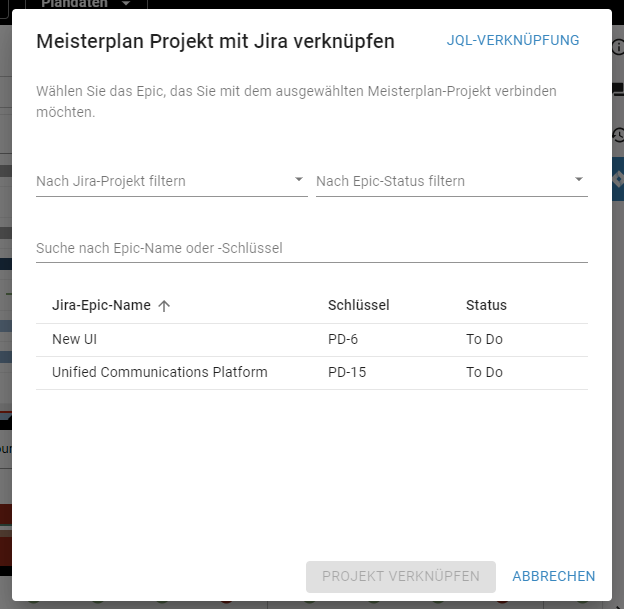Click the To Do status of New UI
This screenshot has width=624, height=609.
(484, 339)
